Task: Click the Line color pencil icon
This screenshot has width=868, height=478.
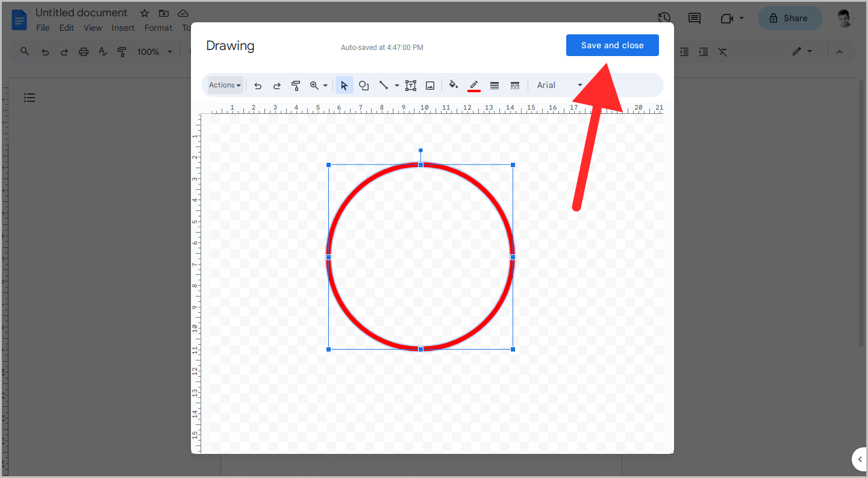Action: coord(474,85)
